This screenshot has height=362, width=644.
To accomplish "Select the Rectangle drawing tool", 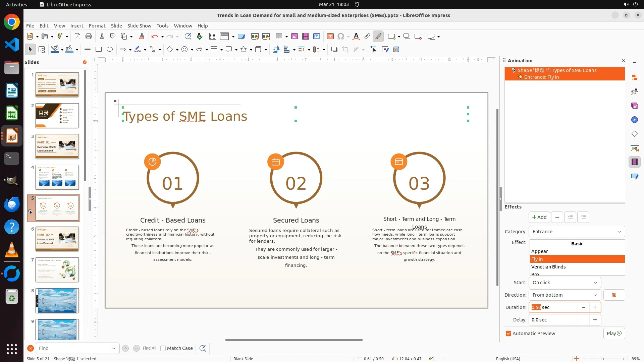I will click(x=99, y=50).
